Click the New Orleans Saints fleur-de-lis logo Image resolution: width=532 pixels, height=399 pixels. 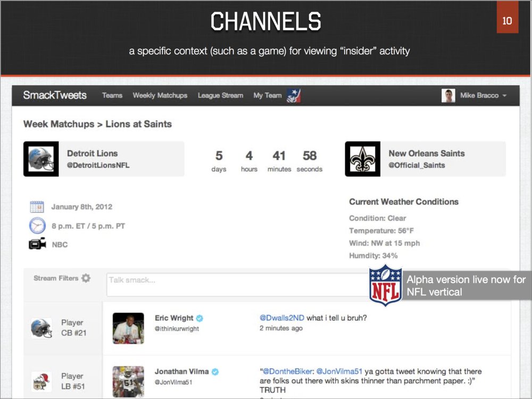[363, 159]
